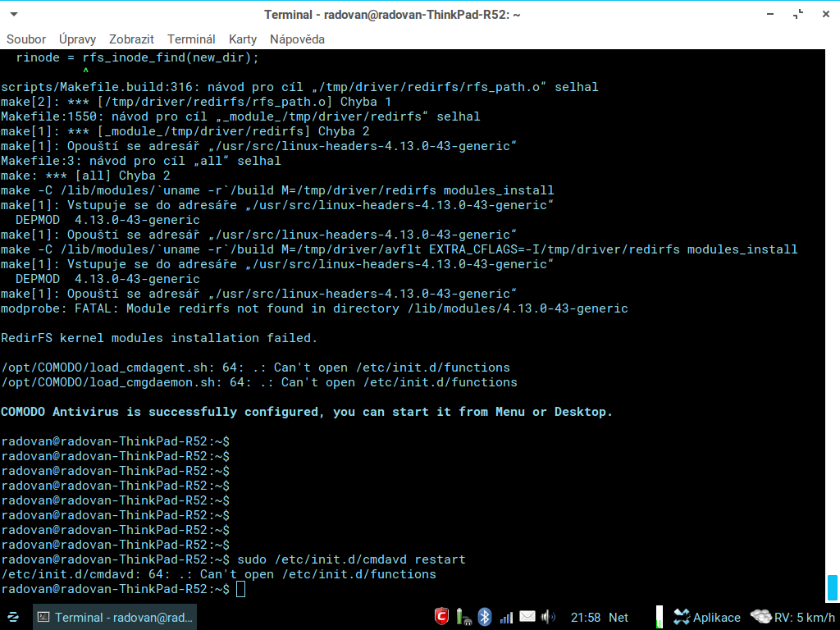Click the terminal input cursor at the last prompt

[240, 589]
